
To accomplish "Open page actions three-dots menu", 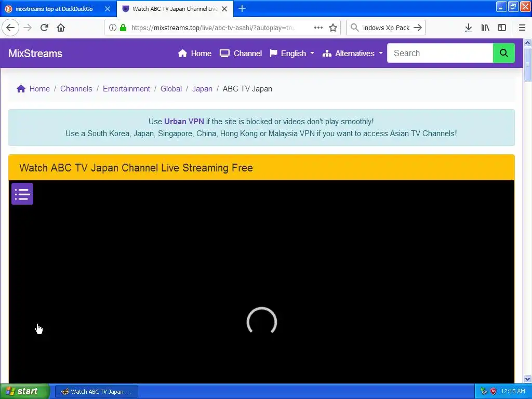I will tap(318, 28).
